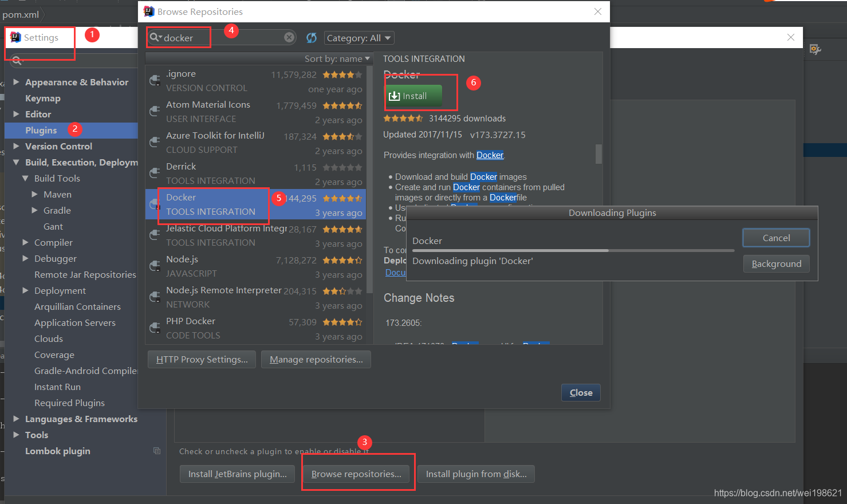Select Required Plugins item

coord(69,403)
